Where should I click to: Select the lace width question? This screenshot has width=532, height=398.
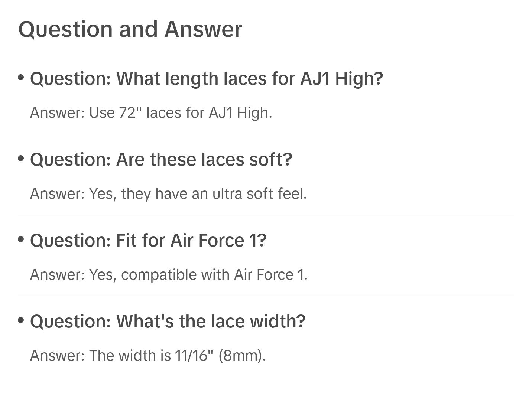coord(168,322)
